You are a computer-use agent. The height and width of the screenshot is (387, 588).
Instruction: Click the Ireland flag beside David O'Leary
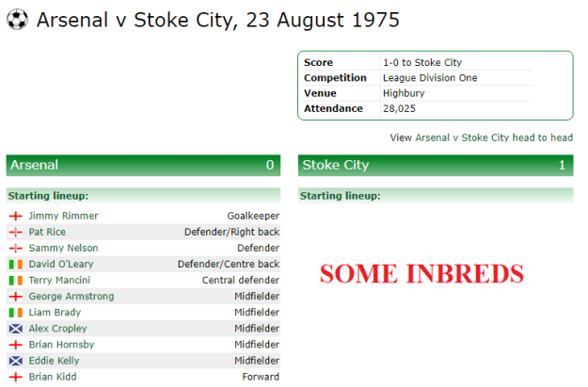15,265
